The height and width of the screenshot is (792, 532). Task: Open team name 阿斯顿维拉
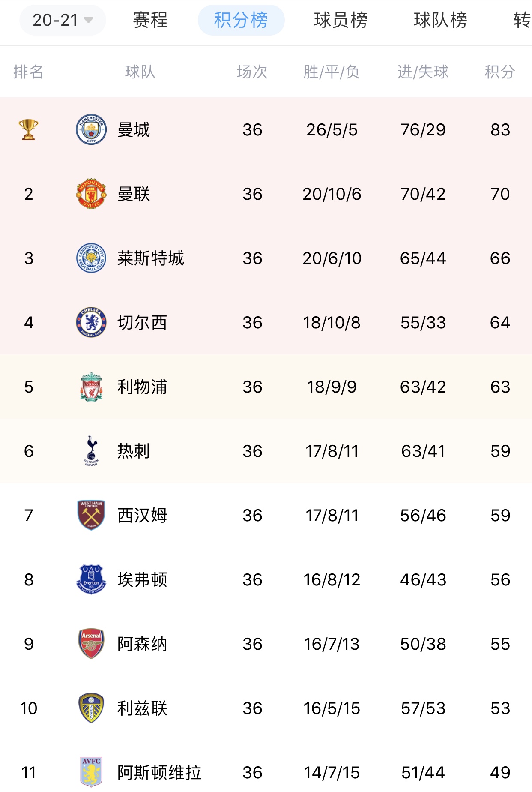(x=159, y=773)
